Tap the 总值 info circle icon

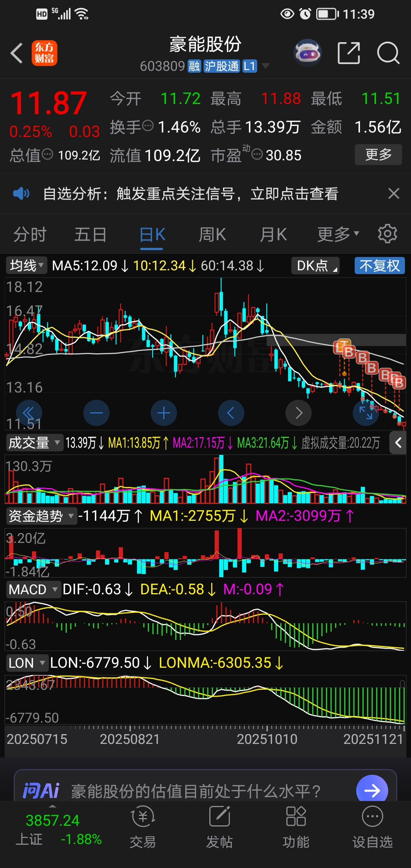47,155
